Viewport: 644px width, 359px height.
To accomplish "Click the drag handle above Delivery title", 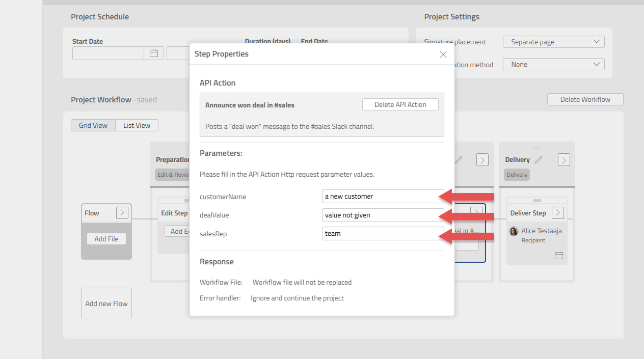I will [x=537, y=148].
